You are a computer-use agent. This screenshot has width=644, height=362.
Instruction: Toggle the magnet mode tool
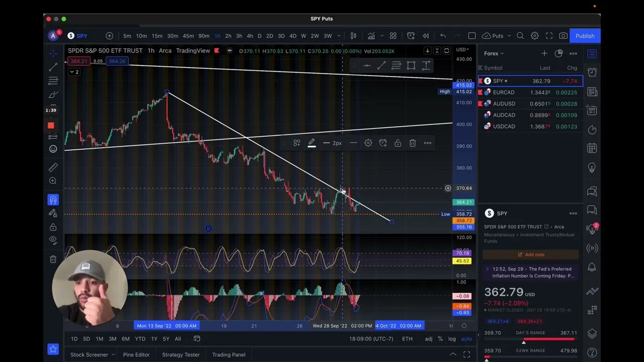53,200
